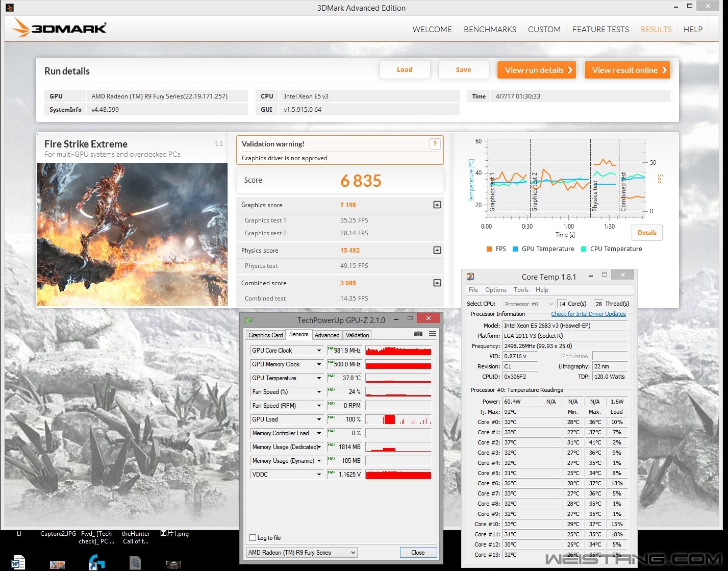Click the Physics test 49.15 FPS value
Screen dimensions: 728x571
tap(354, 266)
